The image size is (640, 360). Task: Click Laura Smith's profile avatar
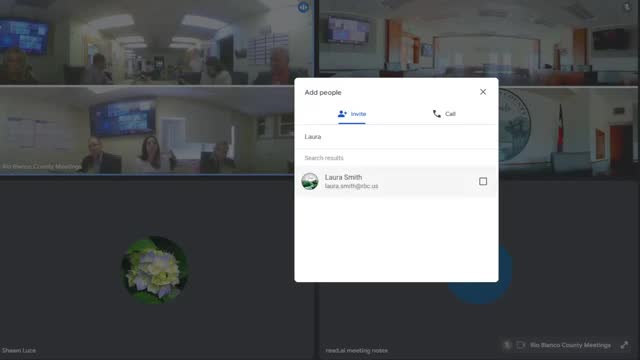pyautogui.click(x=310, y=181)
